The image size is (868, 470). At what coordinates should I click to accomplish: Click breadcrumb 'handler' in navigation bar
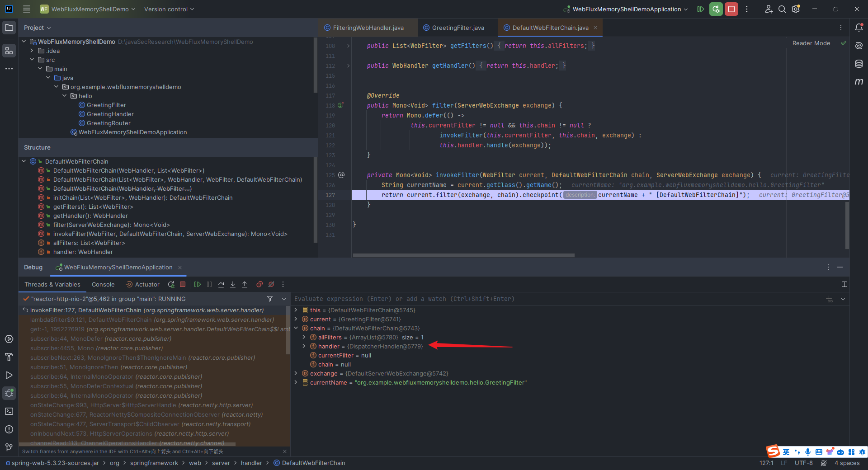pos(251,463)
